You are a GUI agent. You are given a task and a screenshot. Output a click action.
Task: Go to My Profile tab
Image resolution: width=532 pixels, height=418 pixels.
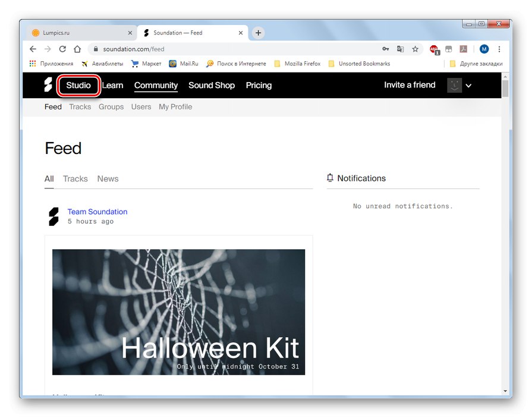pos(175,107)
